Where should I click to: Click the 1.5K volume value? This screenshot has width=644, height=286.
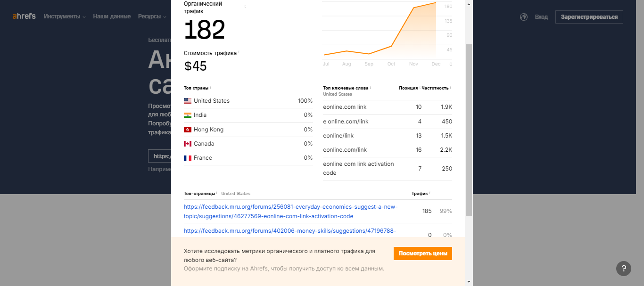coord(446,136)
